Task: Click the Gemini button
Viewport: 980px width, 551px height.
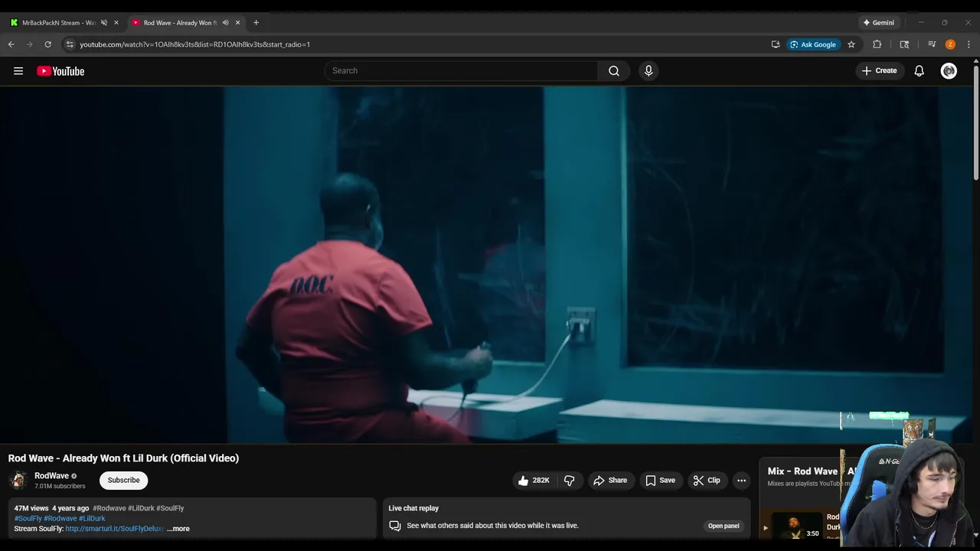Action: (x=878, y=23)
